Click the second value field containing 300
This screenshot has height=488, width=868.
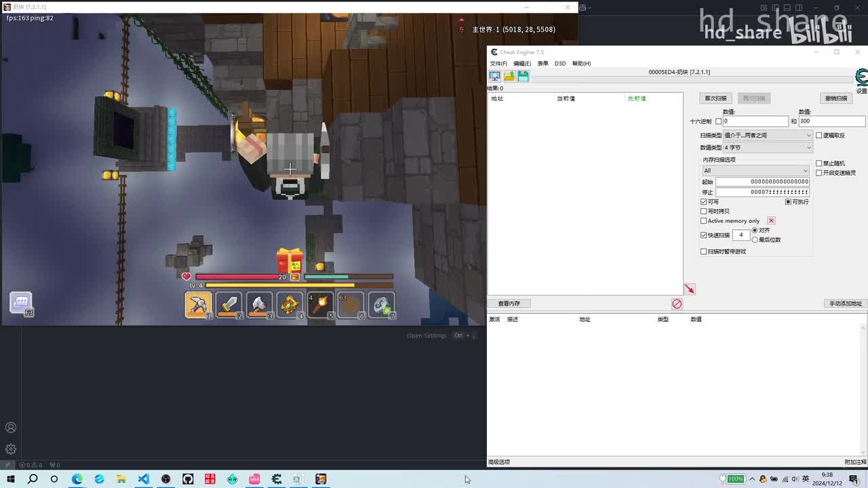pyautogui.click(x=832, y=121)
